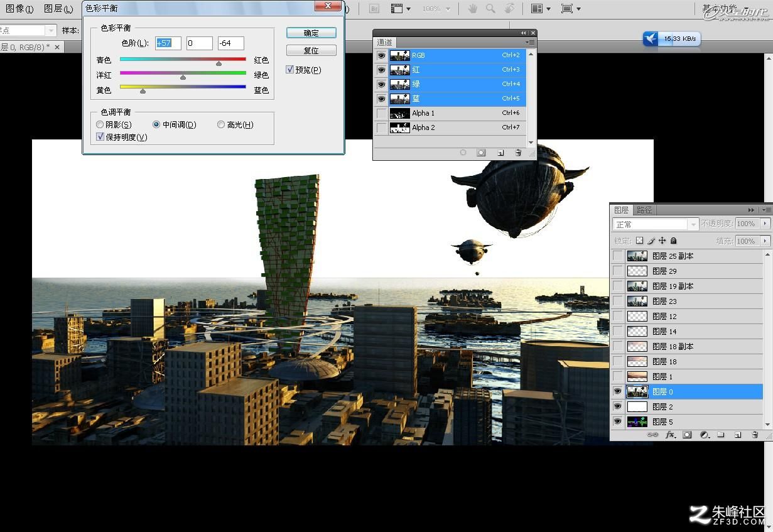Delete layer trash icon in Layers panel
This screenshot has width=773, height=532.
(x=755, y=435)
